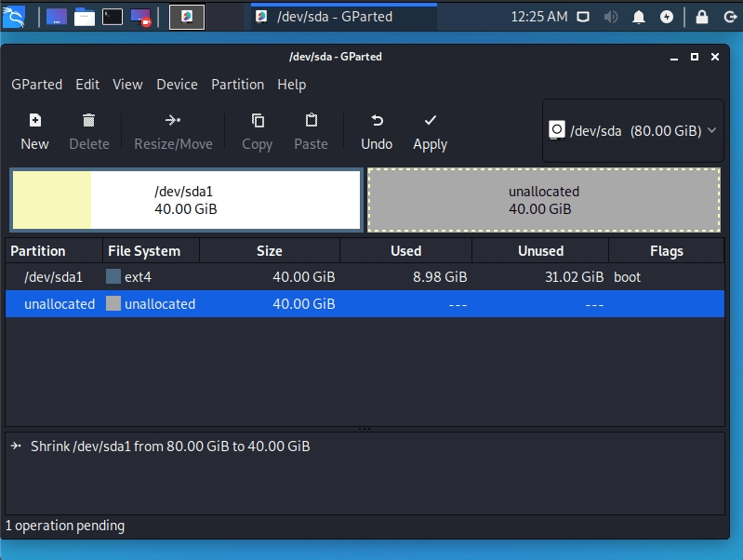Undo the last pending operation
The image size is (743, 560).
click(x=377, y=121)
